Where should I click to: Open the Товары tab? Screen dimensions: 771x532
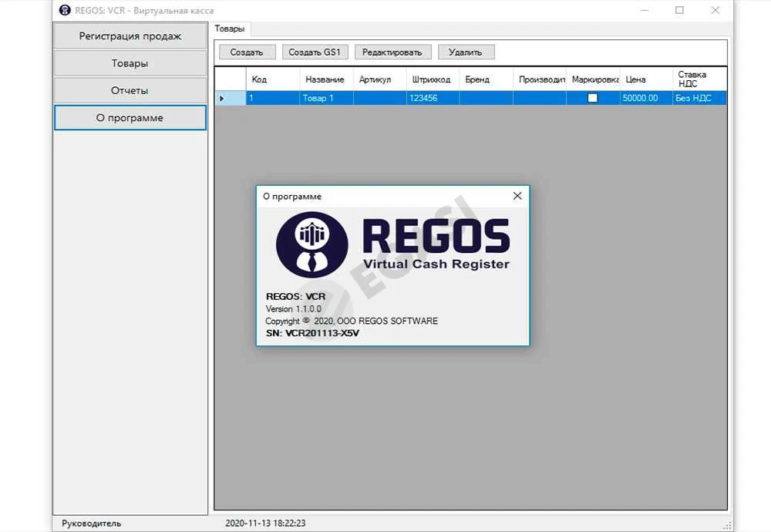tap(230, 29)
